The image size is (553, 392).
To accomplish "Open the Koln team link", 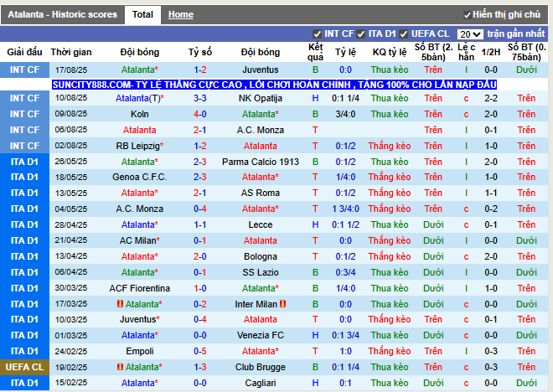I will 140,114.
